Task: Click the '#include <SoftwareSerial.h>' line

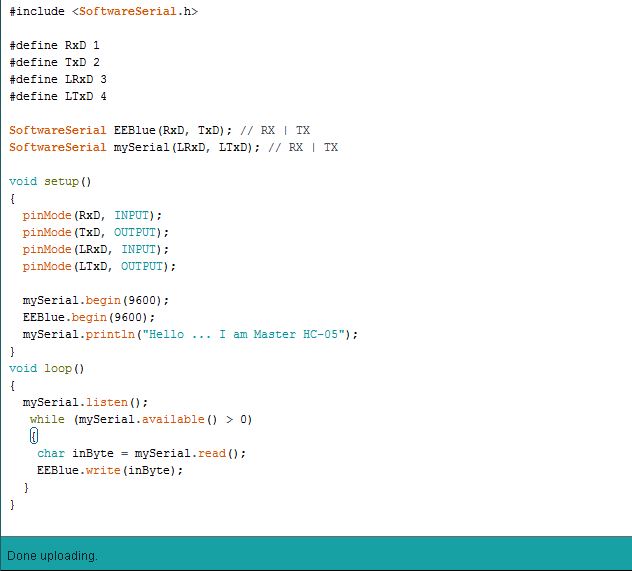Action: coord(104,11)
